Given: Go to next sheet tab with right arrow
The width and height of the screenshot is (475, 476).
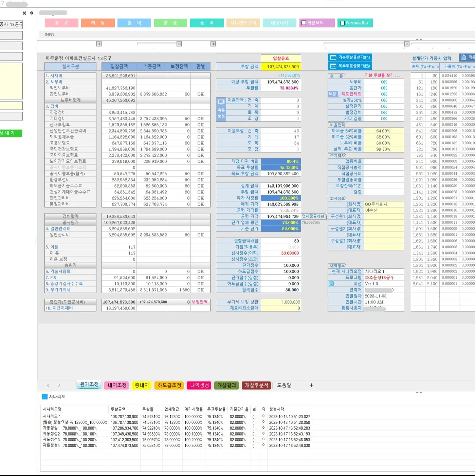Looking at the screenshot, I should point(59,385).
